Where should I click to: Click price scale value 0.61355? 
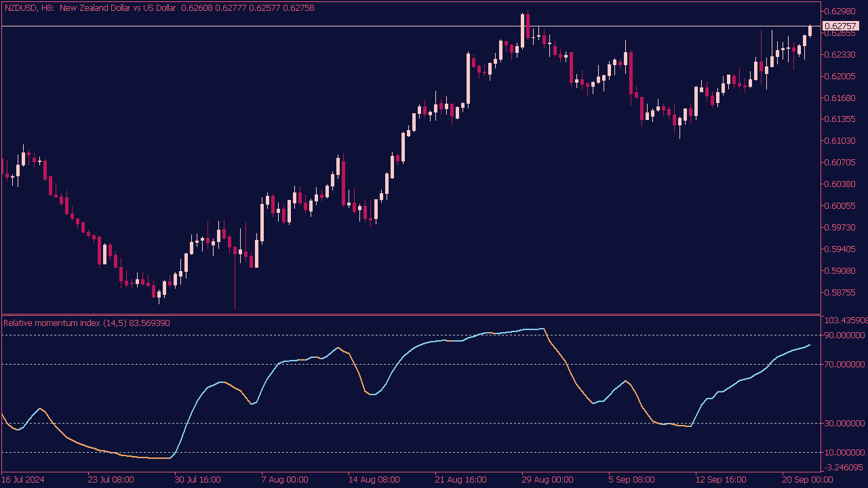tap(840, 119)
